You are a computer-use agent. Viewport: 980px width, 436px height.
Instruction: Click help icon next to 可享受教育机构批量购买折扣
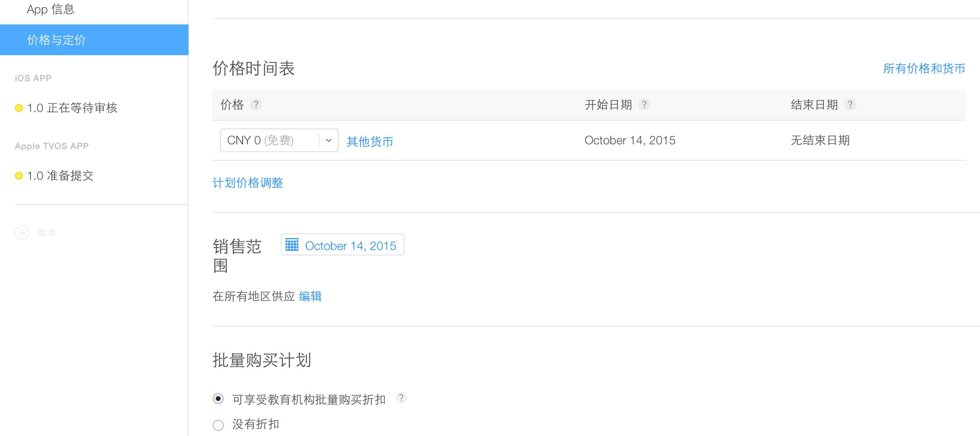pos(401,398)
